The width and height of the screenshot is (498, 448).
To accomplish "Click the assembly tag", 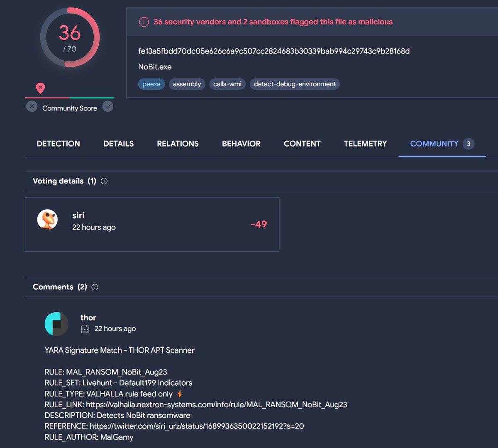I will click(187, 84).
